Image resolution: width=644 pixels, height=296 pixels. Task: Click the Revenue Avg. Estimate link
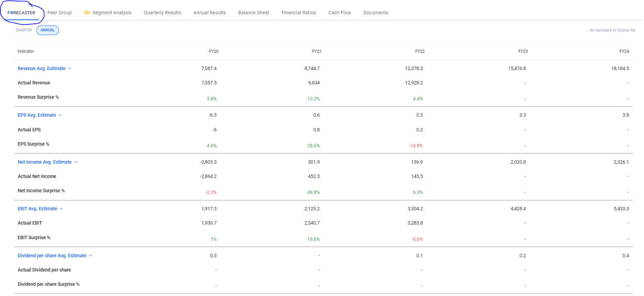[42, 68]
